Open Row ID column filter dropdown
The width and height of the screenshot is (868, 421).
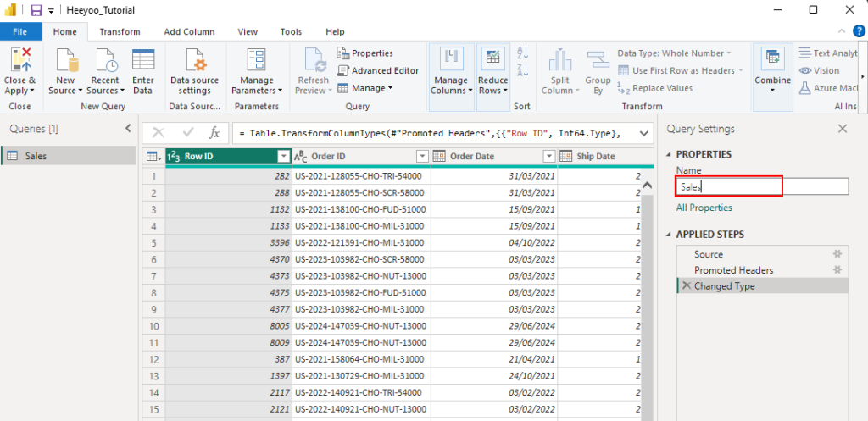click(x=284, y=157)
